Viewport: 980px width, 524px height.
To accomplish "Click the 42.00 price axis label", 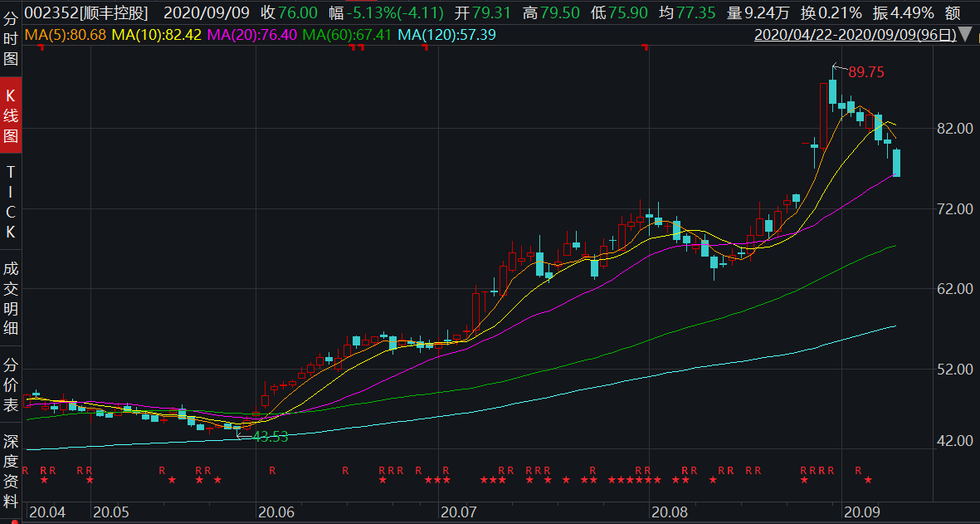I will click(x=955, y=441).
